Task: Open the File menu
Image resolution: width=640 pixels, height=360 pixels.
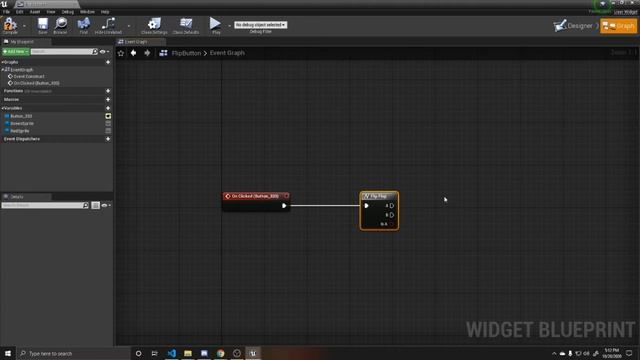Action: tap(7, 12)
